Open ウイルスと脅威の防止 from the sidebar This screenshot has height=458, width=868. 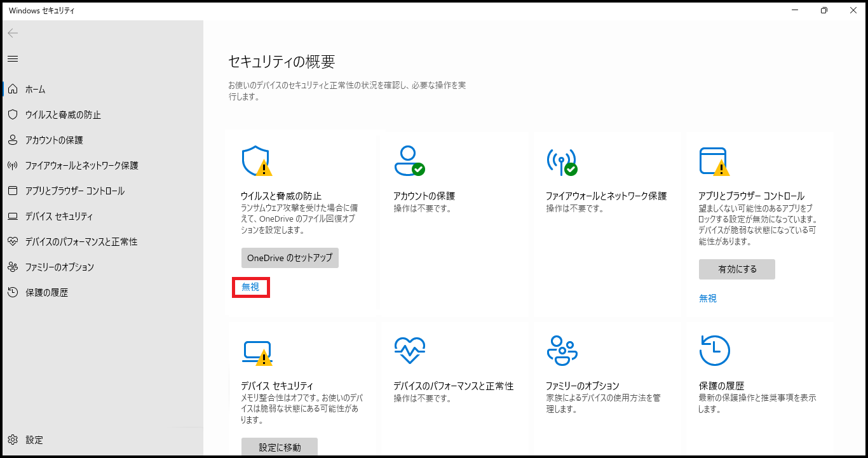(63, 115)
